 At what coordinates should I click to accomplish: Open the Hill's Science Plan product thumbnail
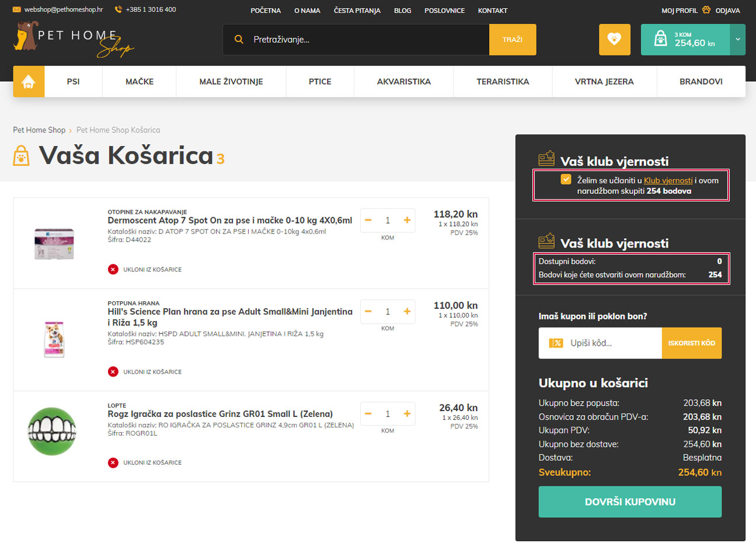pyautogui.click(x=54, y=339)
